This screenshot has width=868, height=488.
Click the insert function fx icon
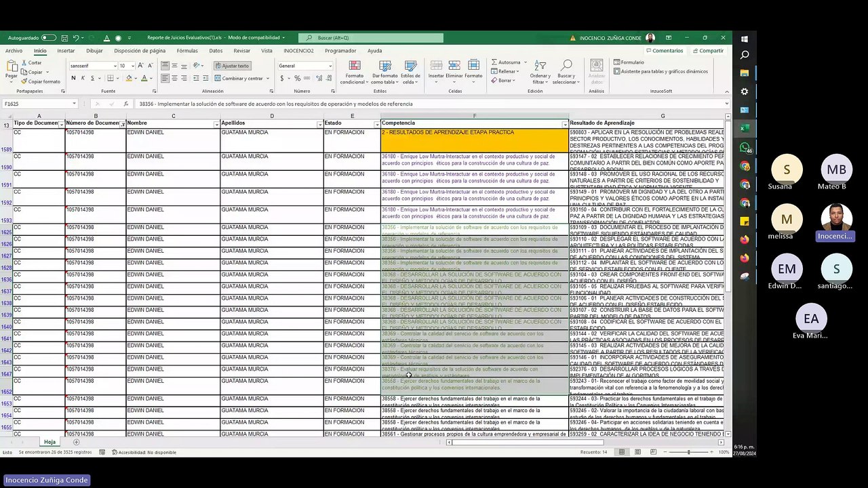click(x=126, y=104)
